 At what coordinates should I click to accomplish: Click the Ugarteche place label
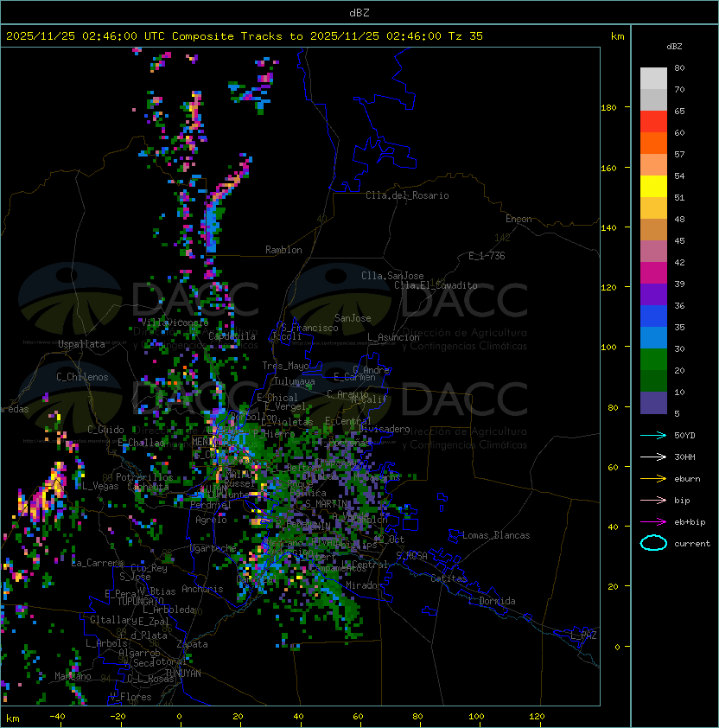click(213, 548)
